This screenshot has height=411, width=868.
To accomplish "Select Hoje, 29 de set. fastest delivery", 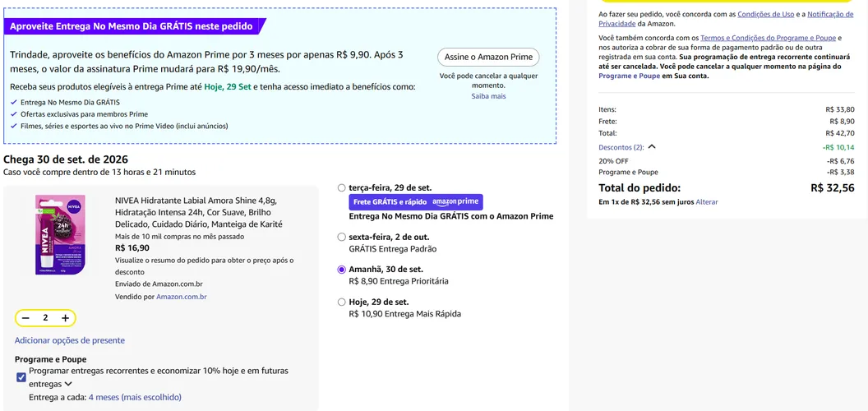I will pyautogui.click(x=342, y=302).
